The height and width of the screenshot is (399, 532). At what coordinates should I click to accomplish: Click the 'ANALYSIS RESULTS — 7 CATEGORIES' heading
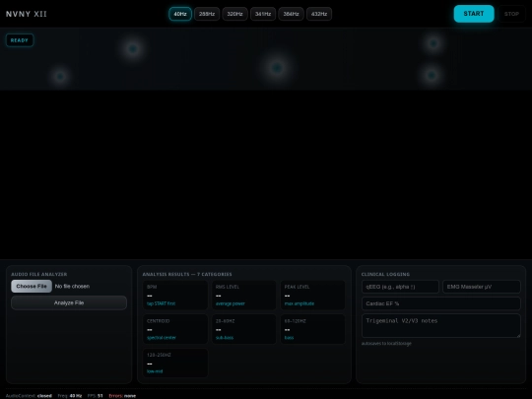point(187,274)
